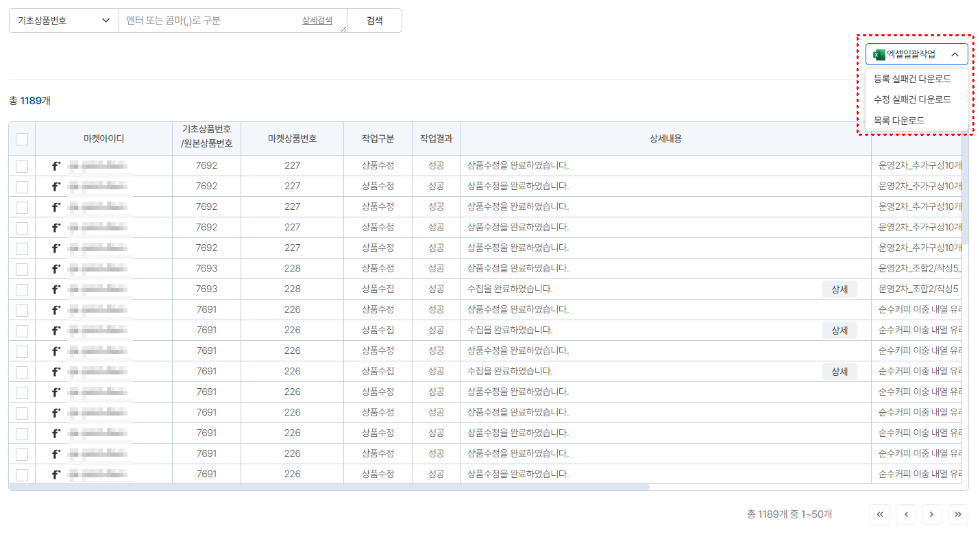Screen dimensions: 980x539
Task: Click 상품수집 cell in 7693 row
Action: [x=378, y=289]
